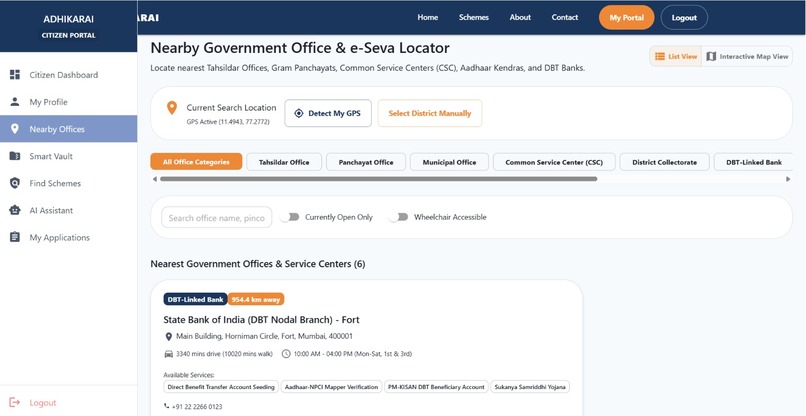Click phone number +91 22 2266 0123
This screenshot has width=806, height=416.
(x=197, y=406)
